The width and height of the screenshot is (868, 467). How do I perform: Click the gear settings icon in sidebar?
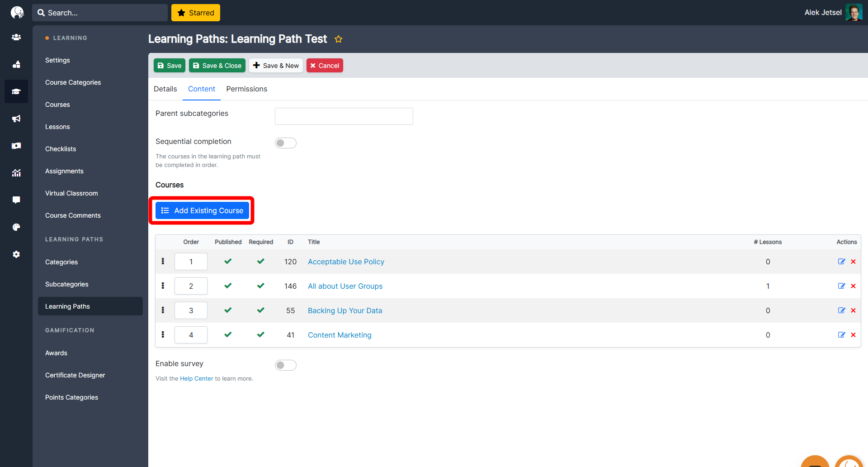(x=16, y=254)
